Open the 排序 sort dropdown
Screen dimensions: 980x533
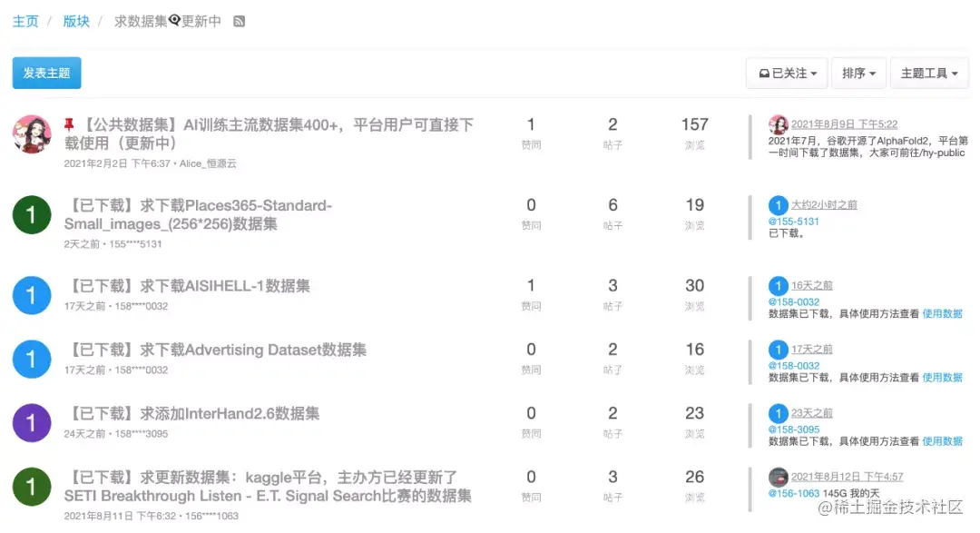coord(858,74)
